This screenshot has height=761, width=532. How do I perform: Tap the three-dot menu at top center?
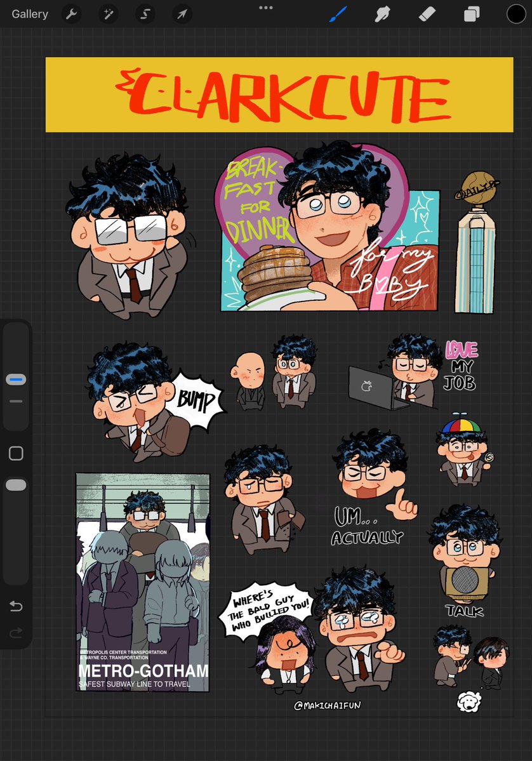coord(265,8)
